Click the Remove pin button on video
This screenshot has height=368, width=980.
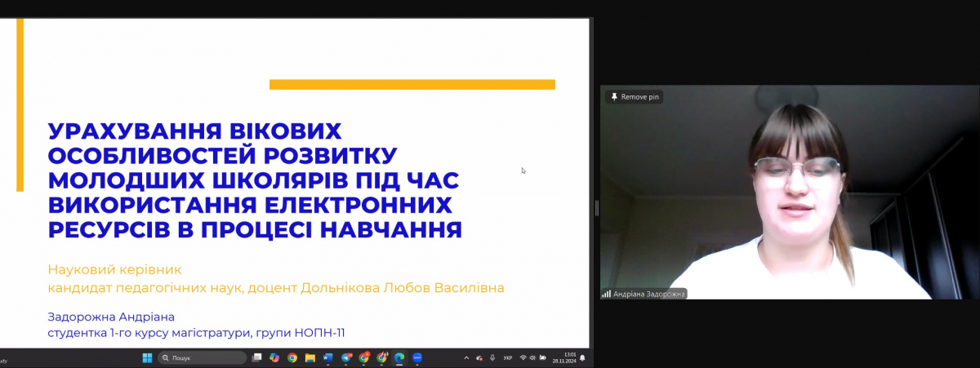[x=635, y=96]
